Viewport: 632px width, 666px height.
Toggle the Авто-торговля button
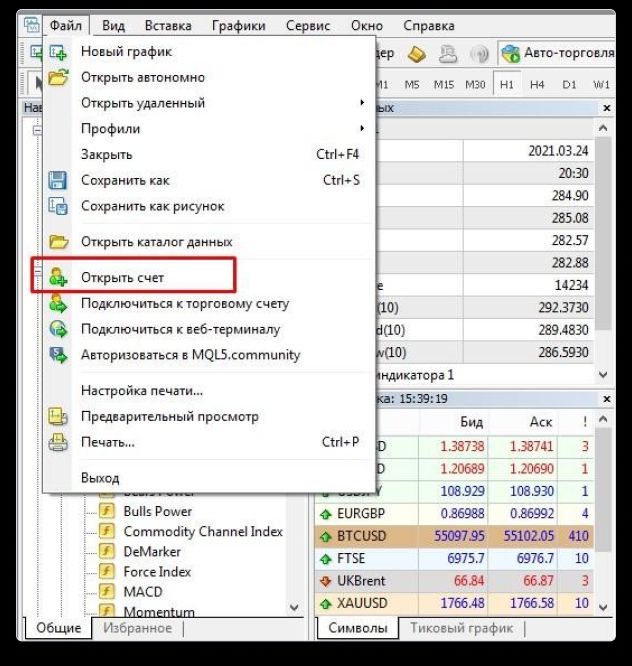558,53
